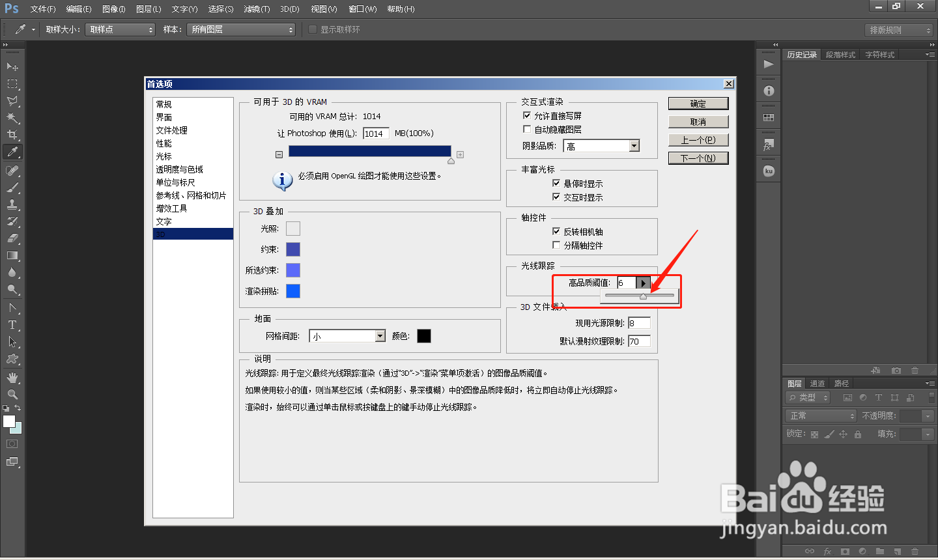The height and width of the screenshot is (560, 938).
Task: Open the 网格间距 dropdown
Action: [347, 336]
